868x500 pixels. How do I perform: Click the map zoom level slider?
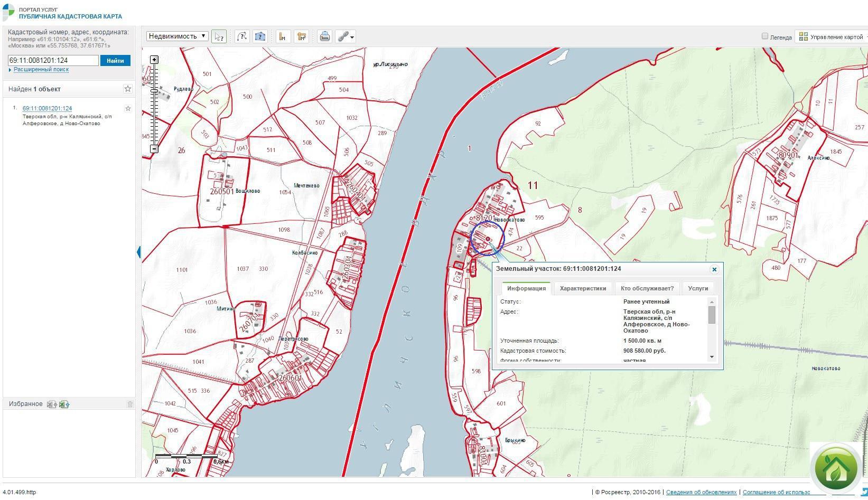(154, 91)
